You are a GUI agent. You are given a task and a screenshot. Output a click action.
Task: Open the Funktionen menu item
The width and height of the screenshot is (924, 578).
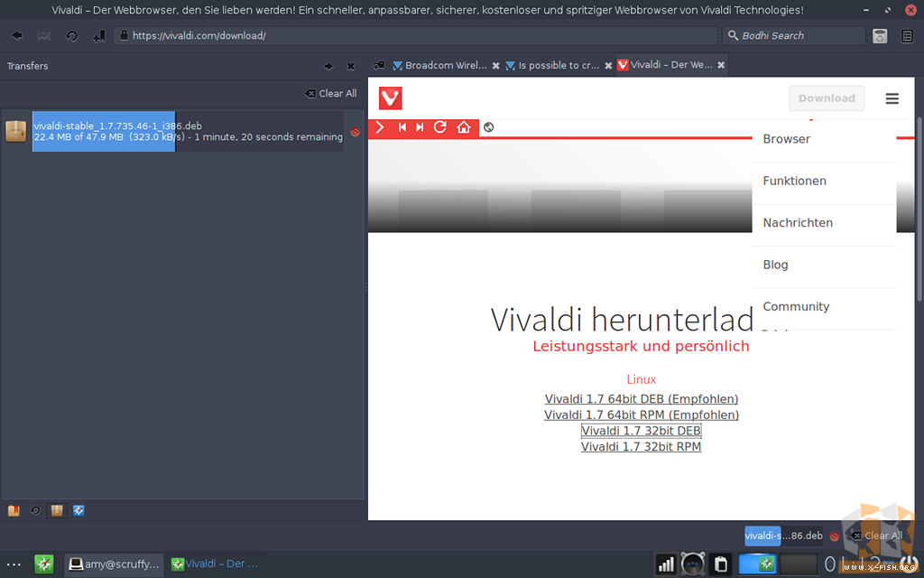click(824, 181)
